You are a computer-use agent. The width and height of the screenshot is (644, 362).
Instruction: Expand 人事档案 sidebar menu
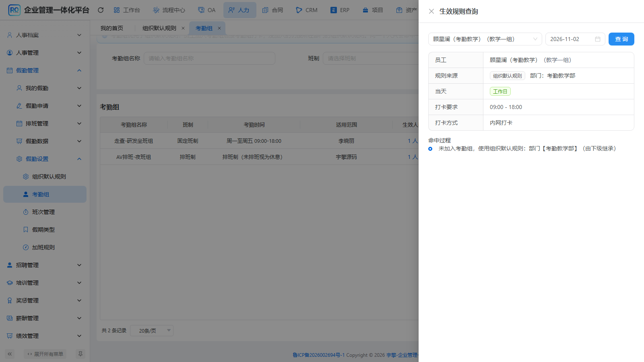tap(45, 35)
